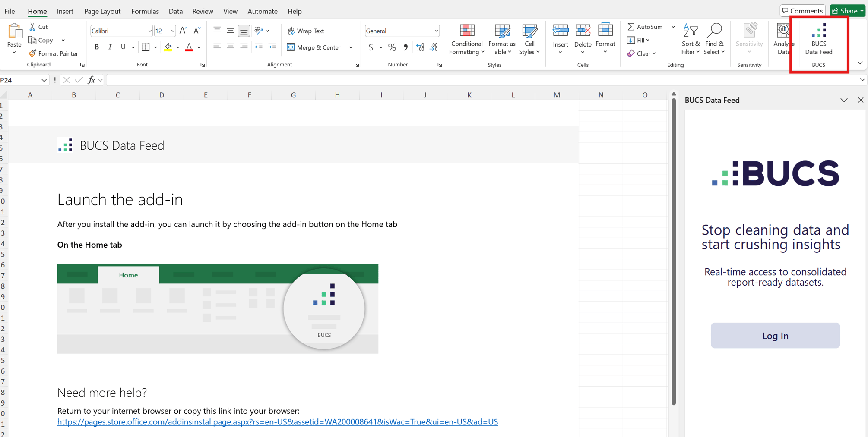The width and height of the screenshot is (868, 437).
Task: Open the addins install page hyperlink
Action: pyautogui.click(x=278, y=422)
